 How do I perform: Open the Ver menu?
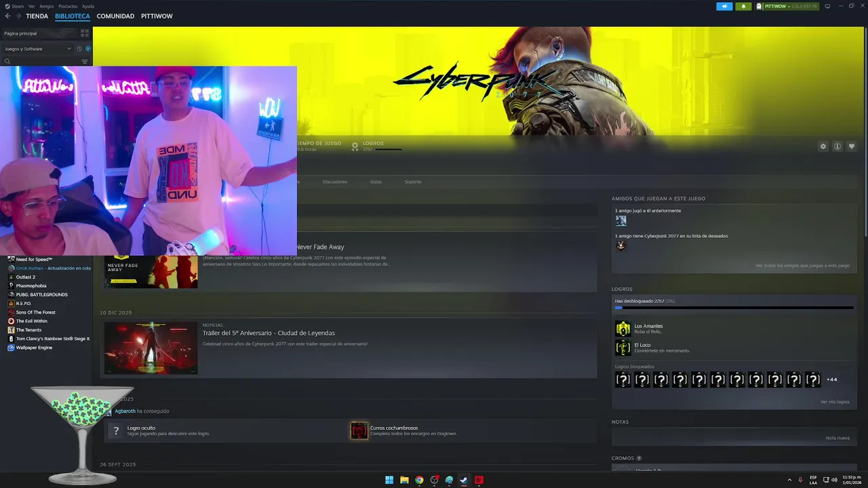tap(32, 6)
